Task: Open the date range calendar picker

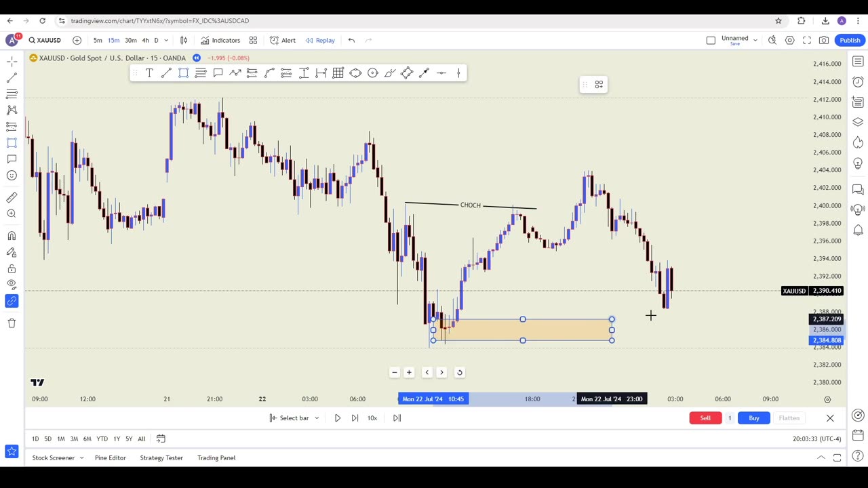Action: point(161,439)
